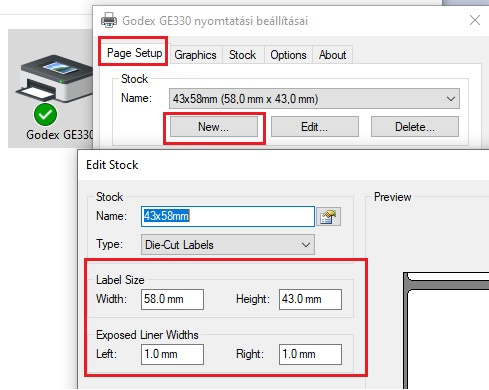Open the Options tab
This screenshot has height=390, width=489.
[x=288, y=55]
